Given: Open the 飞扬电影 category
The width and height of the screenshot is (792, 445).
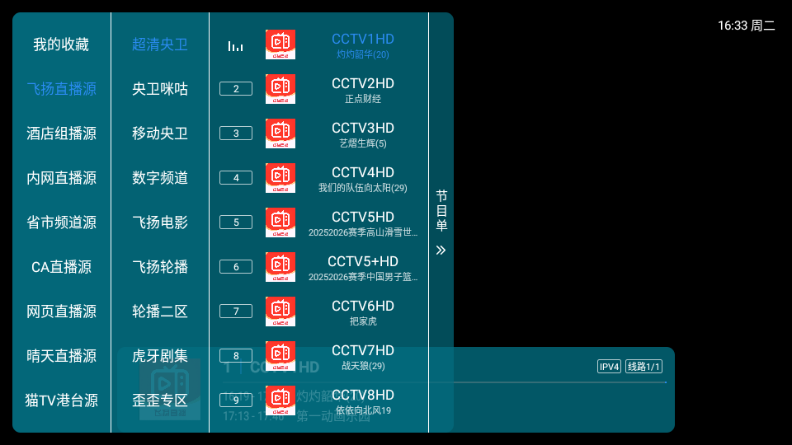Looking at the screenshot, I should point(160,222).
